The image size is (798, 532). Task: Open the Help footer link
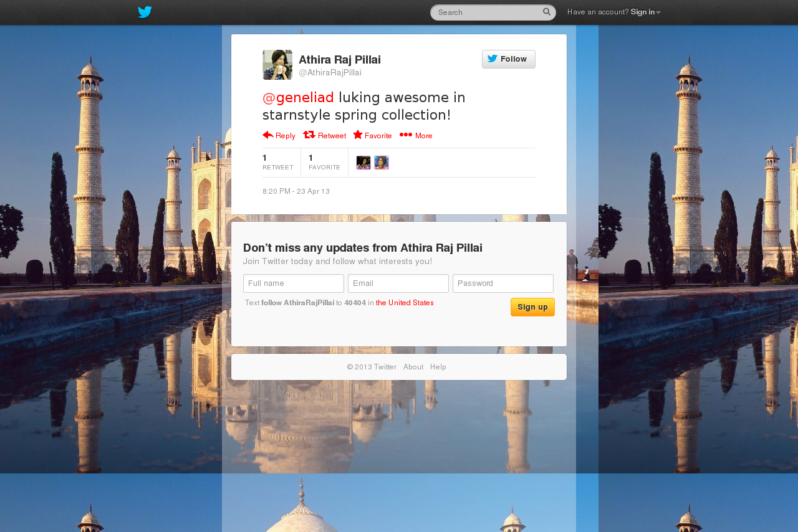pos(438,367)
